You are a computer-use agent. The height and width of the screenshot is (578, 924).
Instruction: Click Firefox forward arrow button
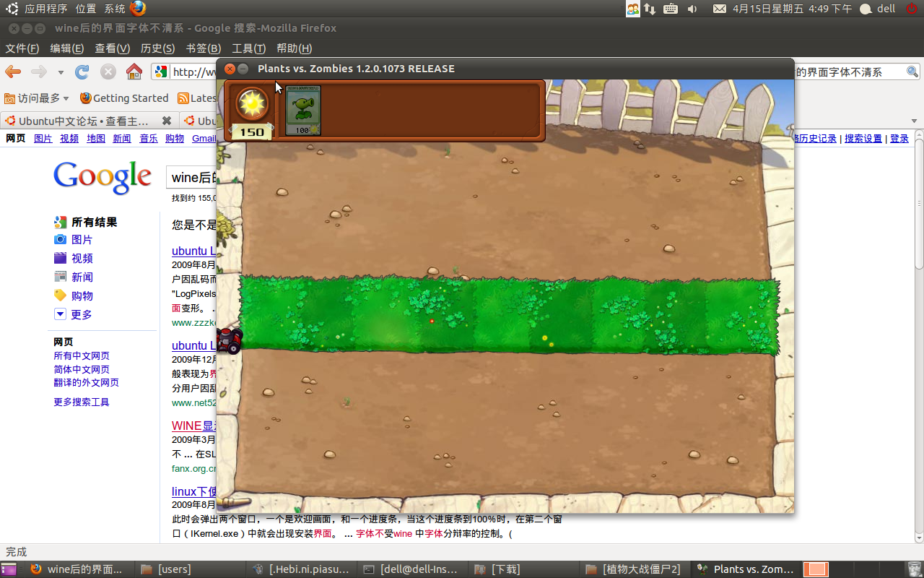click(x=39, y=72)
